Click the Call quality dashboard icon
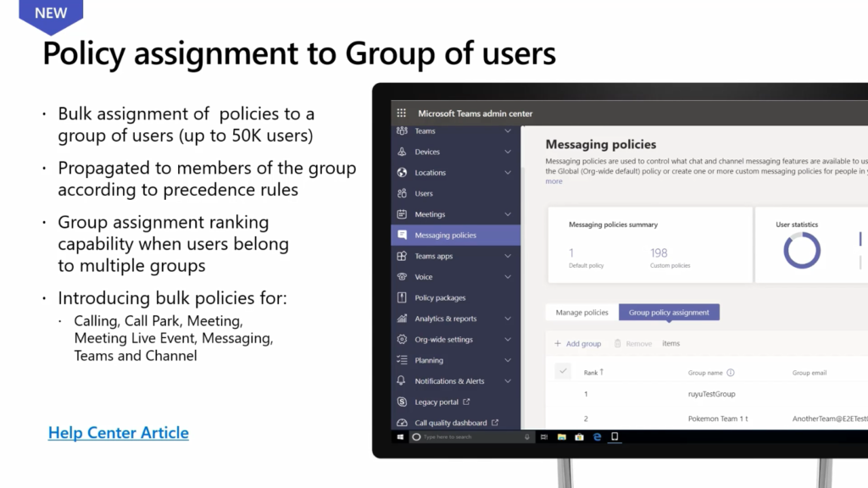This screenshot has height=488, width=868. 402,423
